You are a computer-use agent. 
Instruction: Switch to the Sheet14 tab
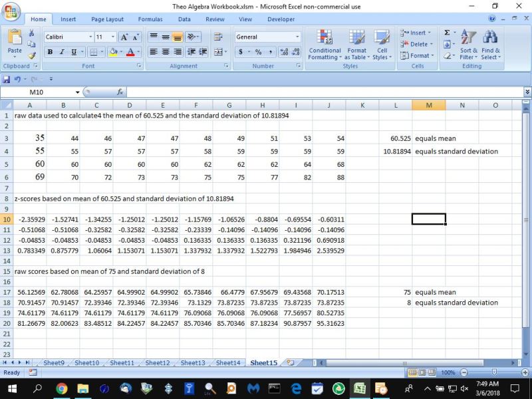[x=228, y=362]
